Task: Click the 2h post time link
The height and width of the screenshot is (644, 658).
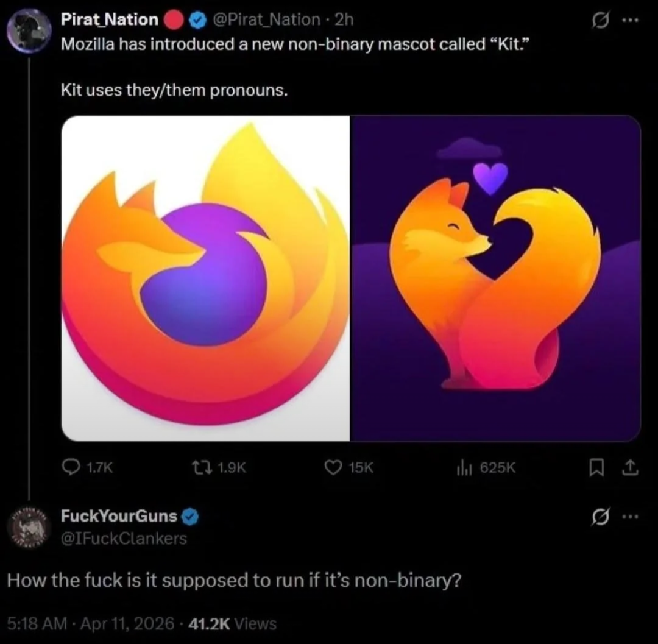Action: [x=345, y=19]
